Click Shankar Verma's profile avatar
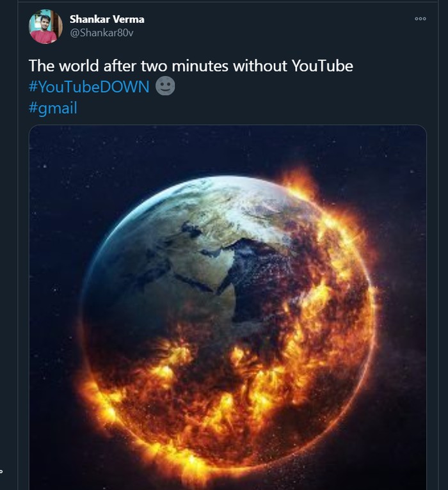Viewport: 448px width, 490px height. (x=45, y=27)
